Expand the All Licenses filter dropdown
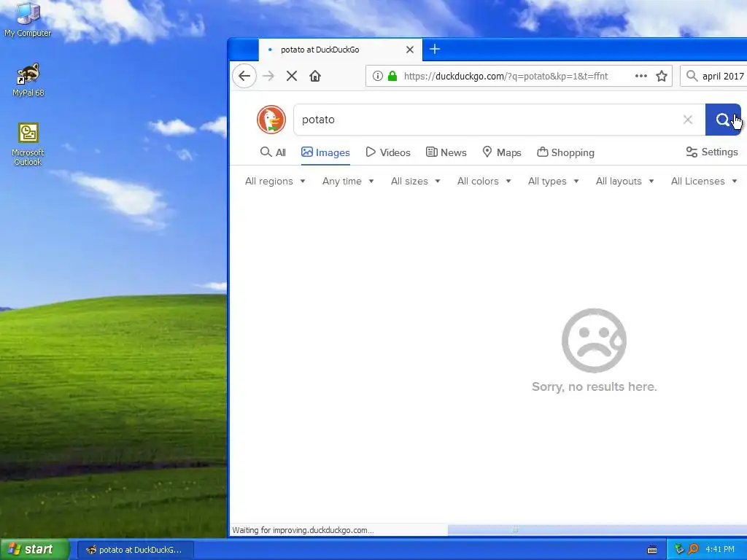The image size is (747, 560). coord(704,181)
